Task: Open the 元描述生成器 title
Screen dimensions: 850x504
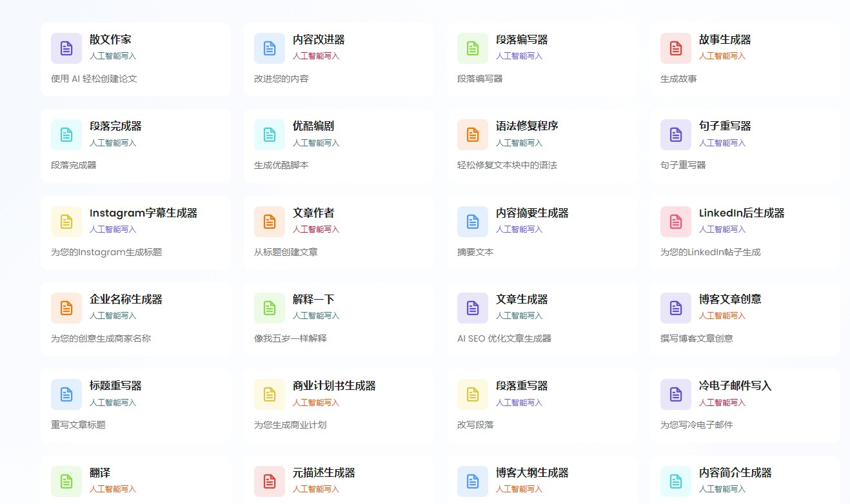Action: [324, 473]
